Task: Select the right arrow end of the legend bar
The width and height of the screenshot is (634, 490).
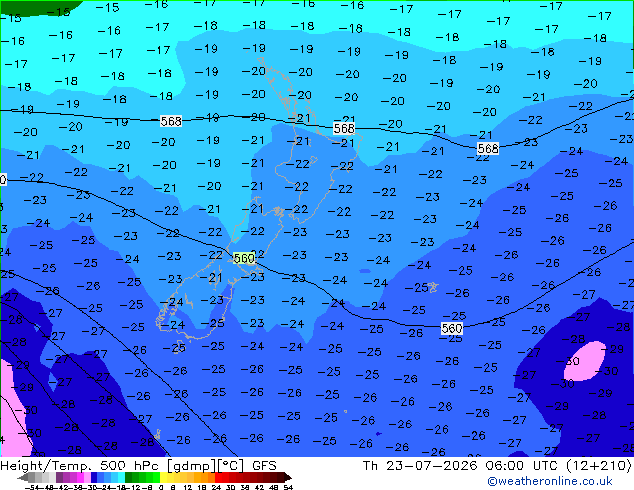Action: 287,478
